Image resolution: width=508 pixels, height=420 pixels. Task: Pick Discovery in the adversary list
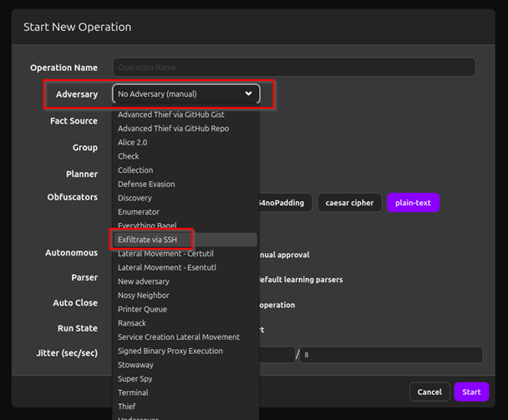tap(185, 198)
